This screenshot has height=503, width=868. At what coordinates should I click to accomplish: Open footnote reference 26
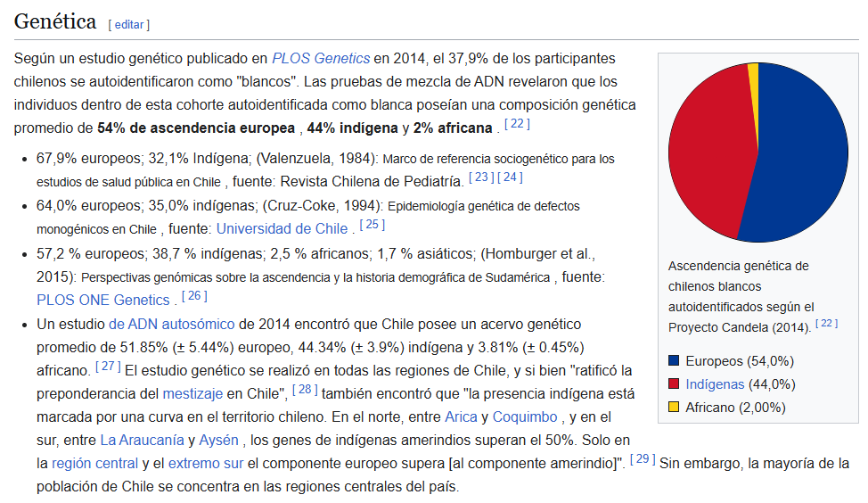pos(194,296)
